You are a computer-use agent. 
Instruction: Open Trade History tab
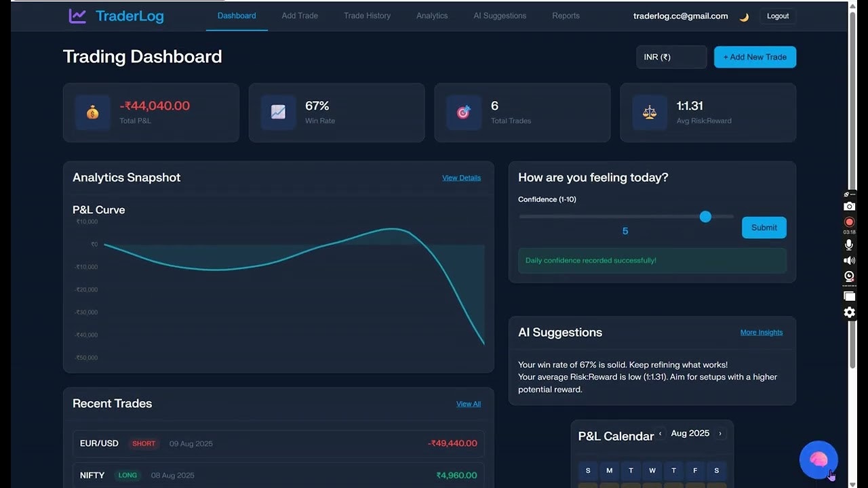click(367, 16)
